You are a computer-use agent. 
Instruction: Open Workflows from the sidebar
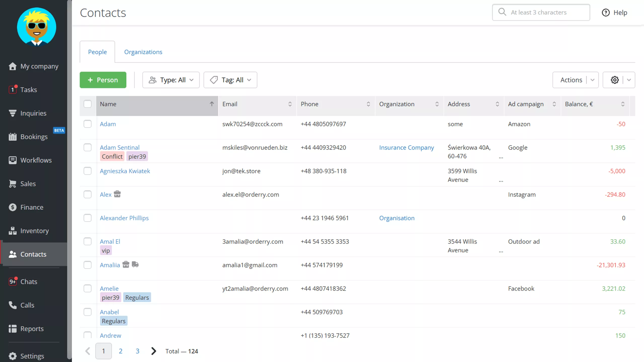(36, 160)
